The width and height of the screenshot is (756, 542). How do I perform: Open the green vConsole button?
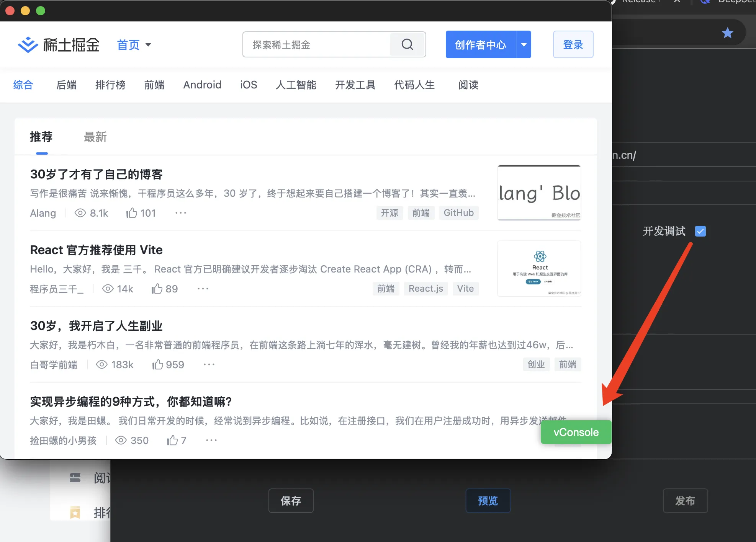click(576, 432)
